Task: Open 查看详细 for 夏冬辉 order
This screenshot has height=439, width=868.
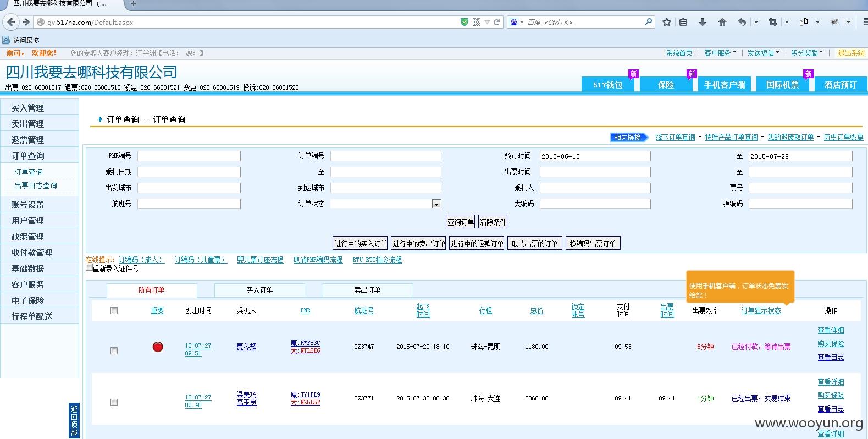Action: click(831, 330)
